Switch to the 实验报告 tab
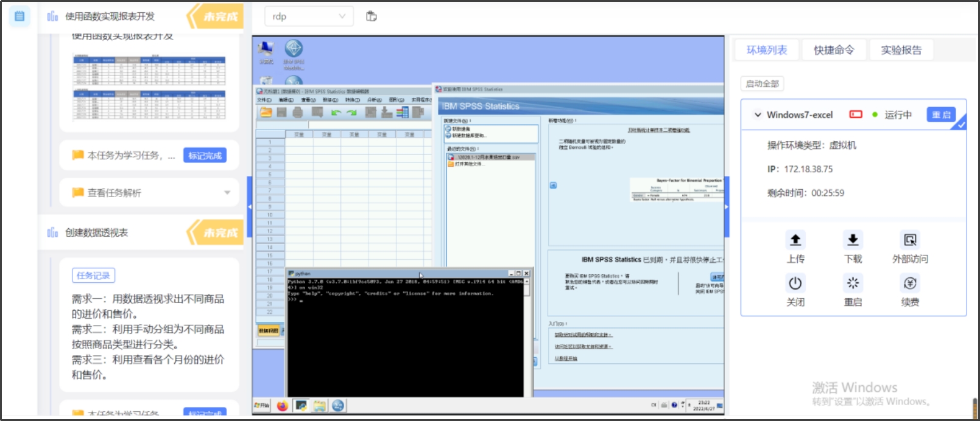The image size is (980, 421). click(x=901, y=50)
